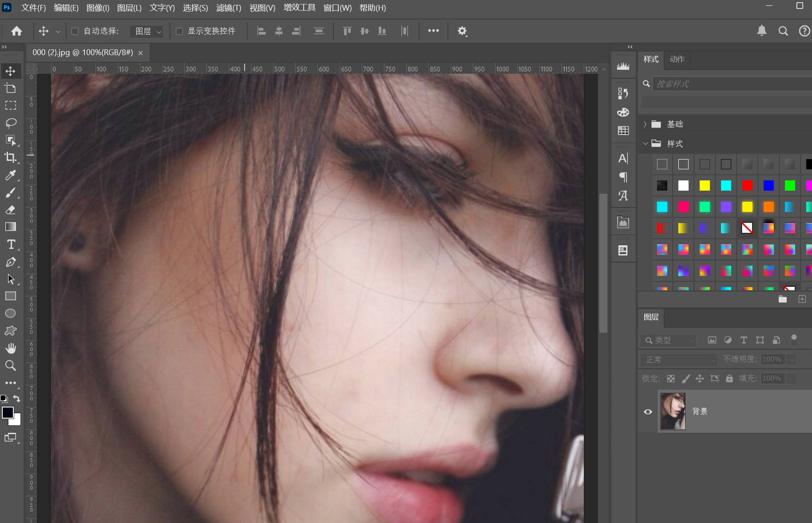The width and height of the screenshot is (812, 523).
Task: Select the Zoom tool
Action: (x=11, y=365)
